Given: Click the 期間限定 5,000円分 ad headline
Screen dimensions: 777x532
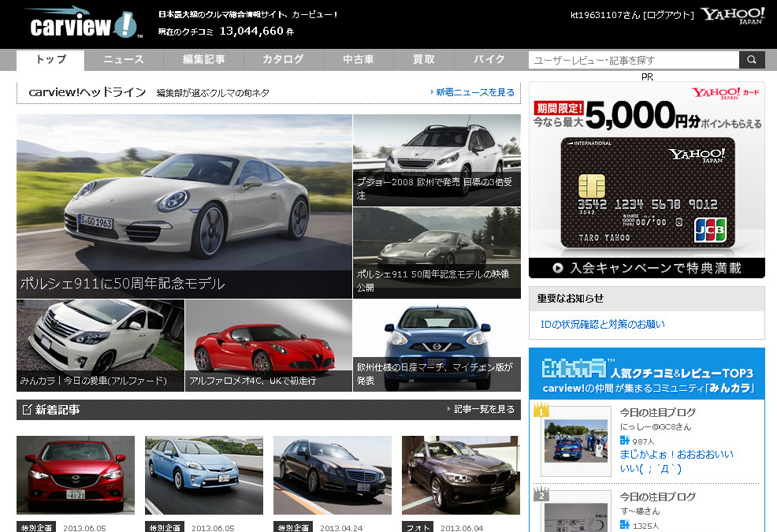Looking at the screenshot, I should tap(647, 115).
